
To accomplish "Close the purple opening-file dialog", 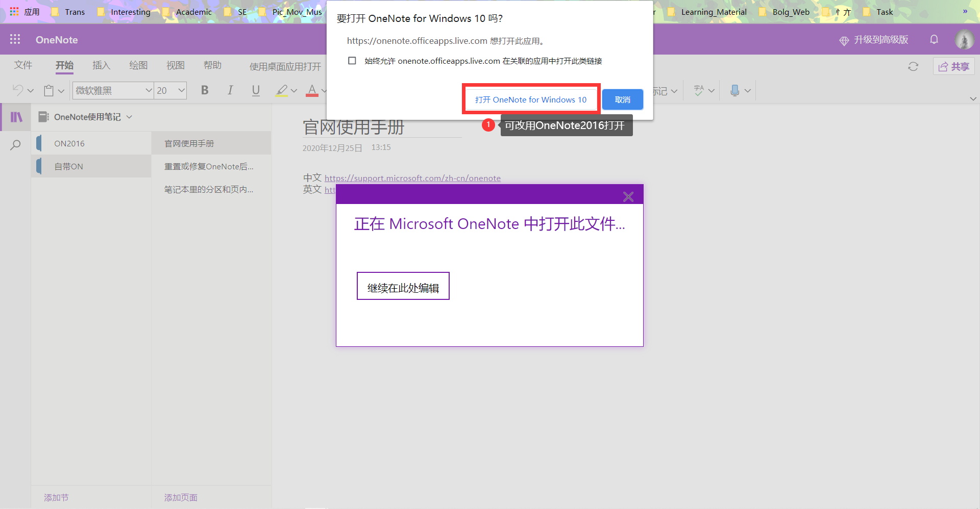I will 628,197.
